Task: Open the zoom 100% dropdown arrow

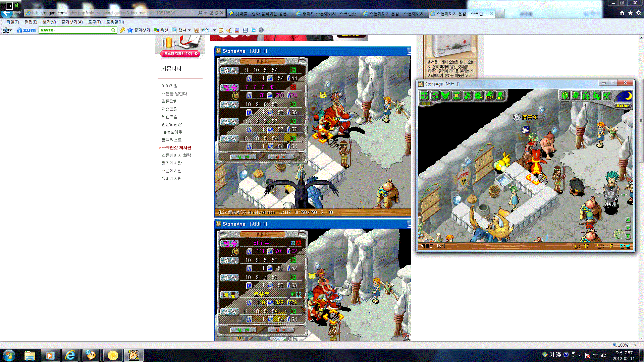Action: pyautogui.click(x=635, y=345)
